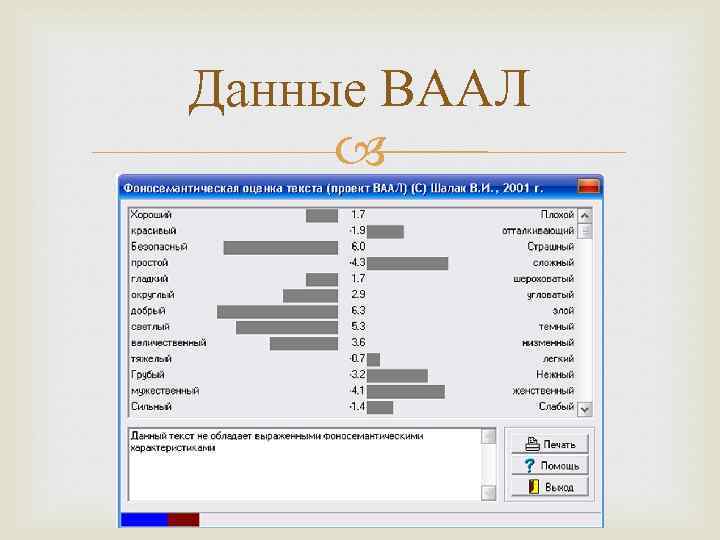Click the -1.9 value for красивый
The image size is (720, 540).
coord(357,231)
